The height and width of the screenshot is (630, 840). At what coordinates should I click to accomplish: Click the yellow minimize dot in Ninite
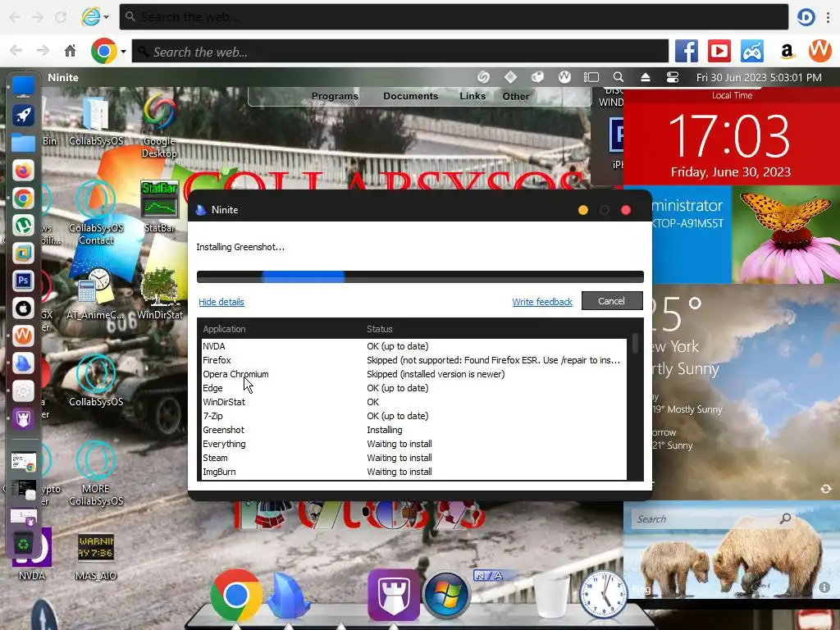[x=583, y=210]
